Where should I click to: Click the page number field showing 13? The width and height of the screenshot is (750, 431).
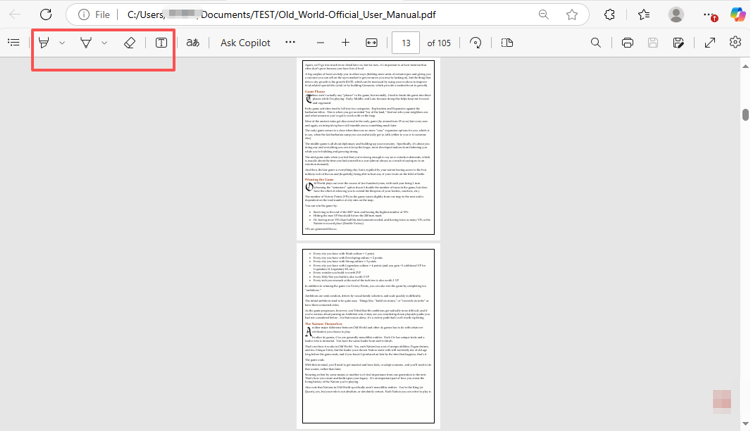(405, 43)
